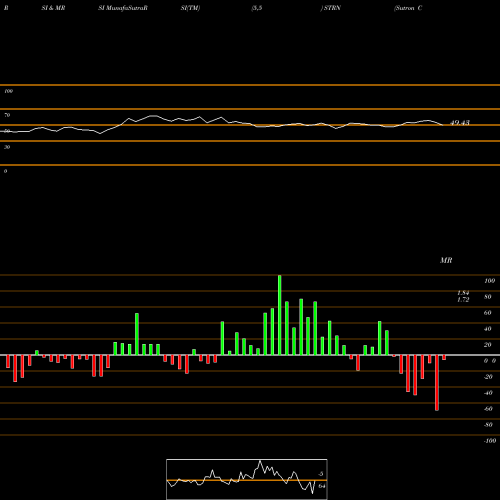Image resolution: width=500 pixels, height=500 pixels.
Task: Click the tallest green MR bar reaching 100
Action: click(x=279, y=315)
